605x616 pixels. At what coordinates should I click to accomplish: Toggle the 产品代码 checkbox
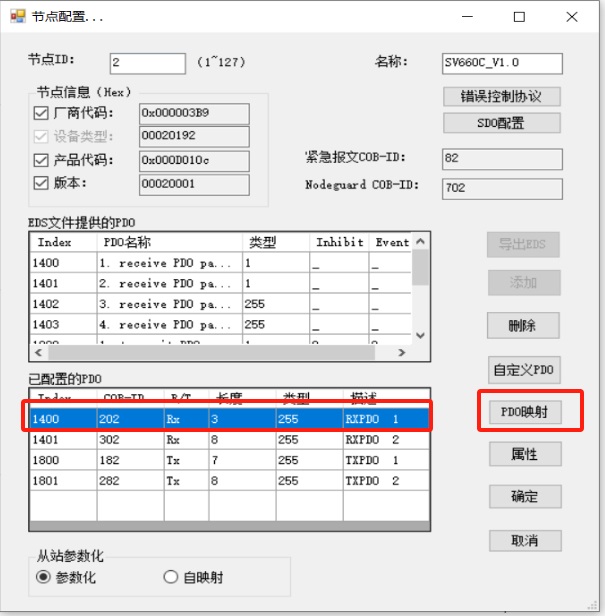click(41, 160)
